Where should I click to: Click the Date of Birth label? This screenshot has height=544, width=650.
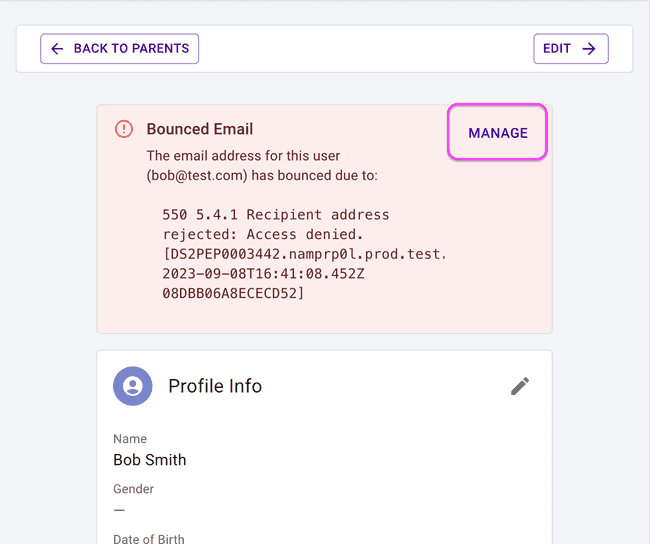[x=148, y=539]
